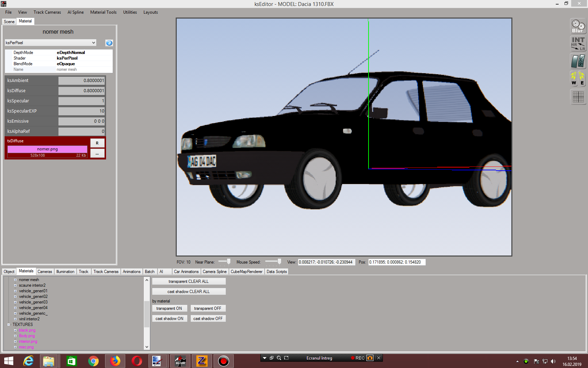Viewport: 588px width, 368px height.
Task: Expand the black.png texture node
Action: click(x=15, y=330)
